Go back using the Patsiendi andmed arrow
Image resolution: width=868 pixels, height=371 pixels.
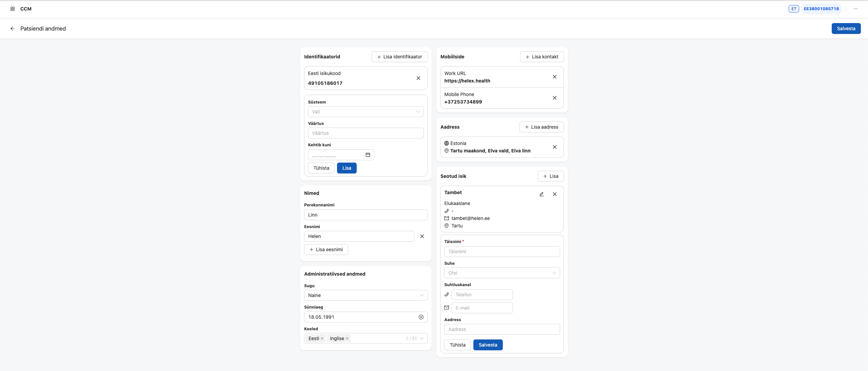click(13, 29)
